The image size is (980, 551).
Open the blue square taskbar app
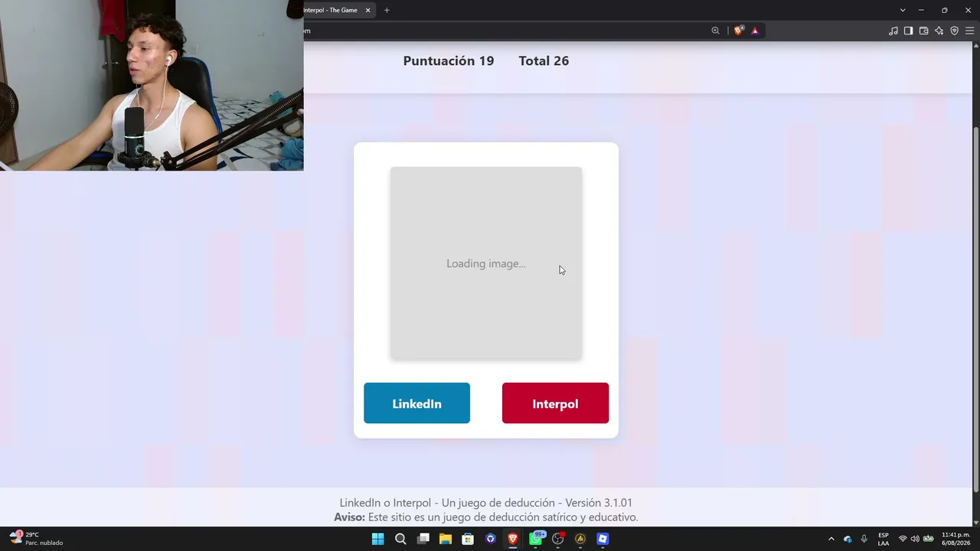(603, 539)
